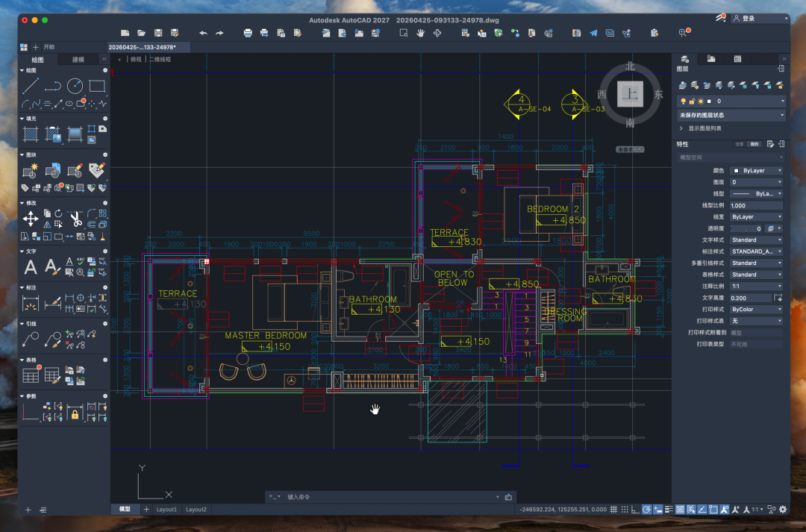Image resolution: width=806 pixels, height=532 pixels.
Task: Select the Multiline Text tool
Action: point(31,267)
